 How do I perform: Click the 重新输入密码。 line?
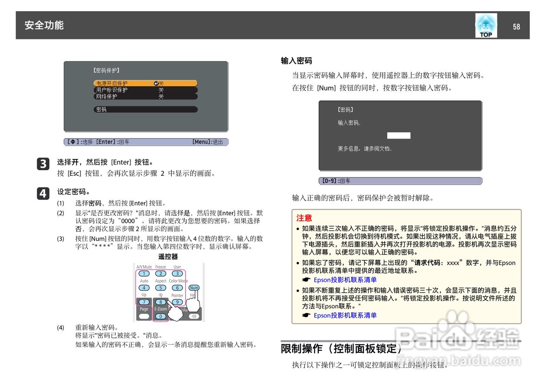97,327
